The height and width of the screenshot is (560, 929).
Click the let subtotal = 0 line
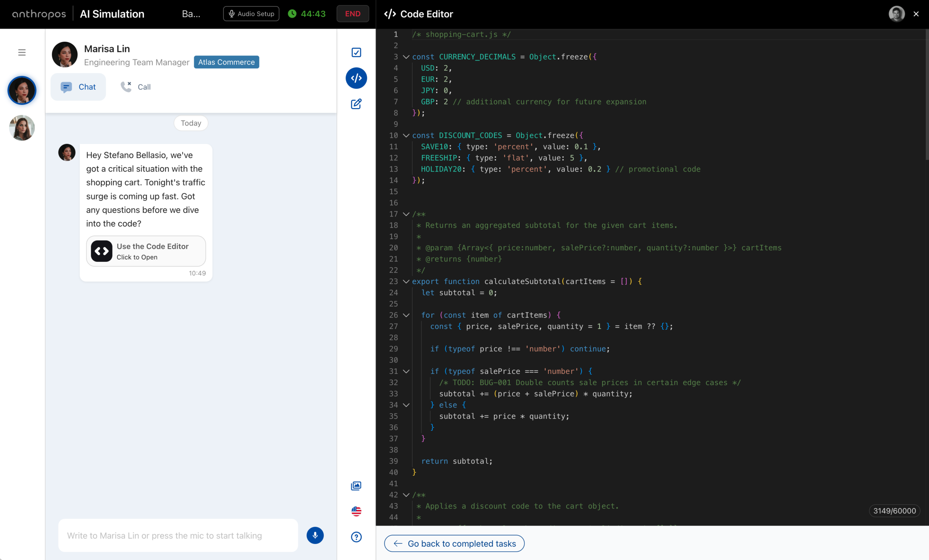coord(459,293)
